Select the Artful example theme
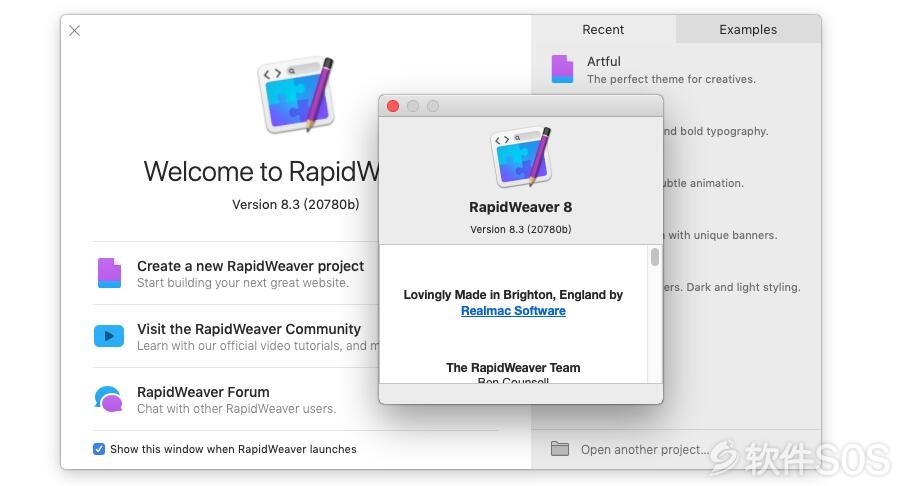The height and width of the screenshot is (486, 905). tap(676, 69)
